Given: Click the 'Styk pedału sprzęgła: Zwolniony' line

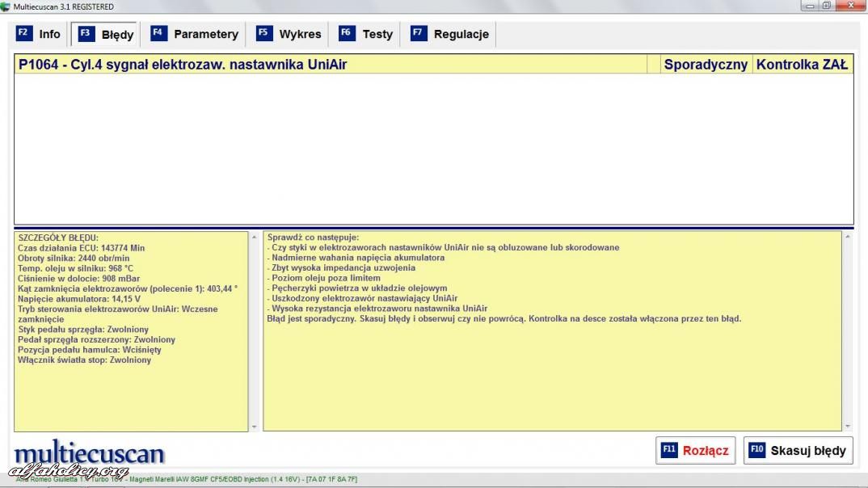Looking at the screenshot, I should click(83, 329).
